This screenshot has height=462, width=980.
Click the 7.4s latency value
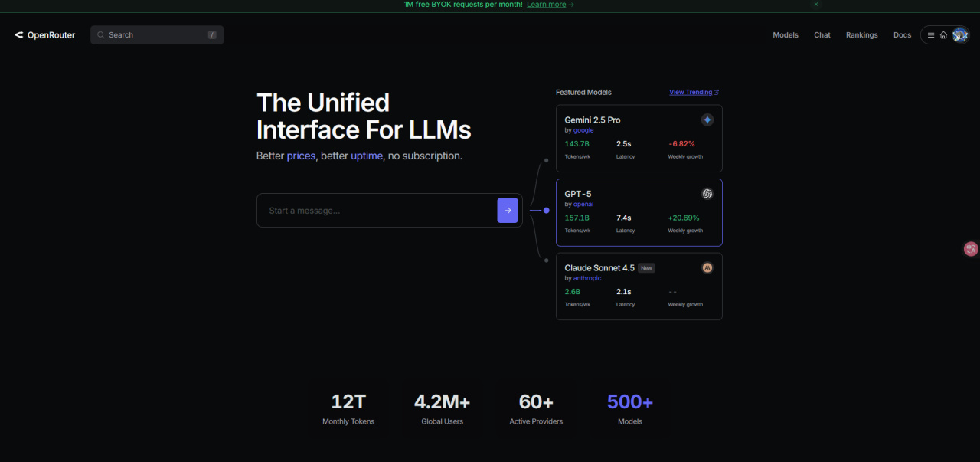pyautogui.click(x=623, y=218)
